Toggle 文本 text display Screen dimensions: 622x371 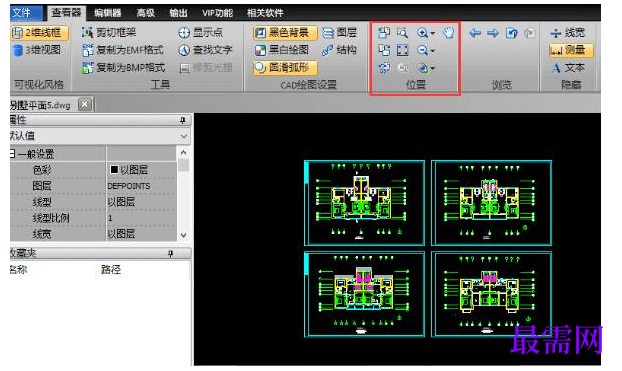click(x=568, y=68)
